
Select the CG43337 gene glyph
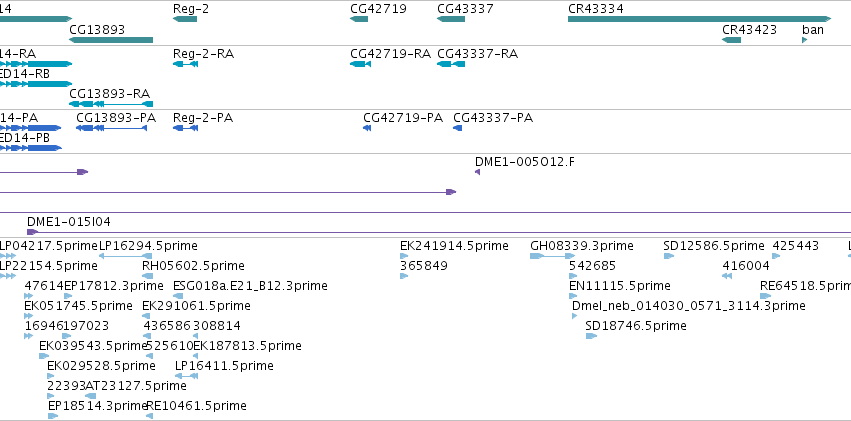pyautogui.click(x=451, y=19)
